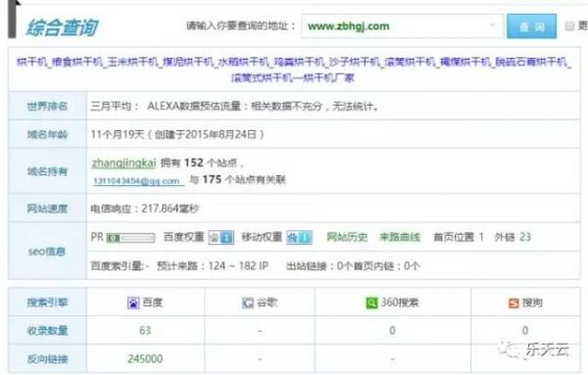
Task: Click the blue 查询 search button
Action: tap(531, 26)
